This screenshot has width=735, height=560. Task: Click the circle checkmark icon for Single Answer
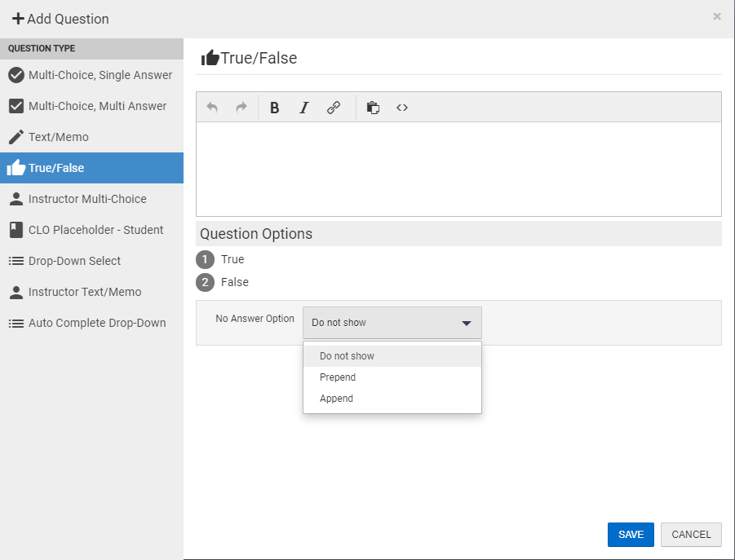pyautogui.click(x=16, y=75)
